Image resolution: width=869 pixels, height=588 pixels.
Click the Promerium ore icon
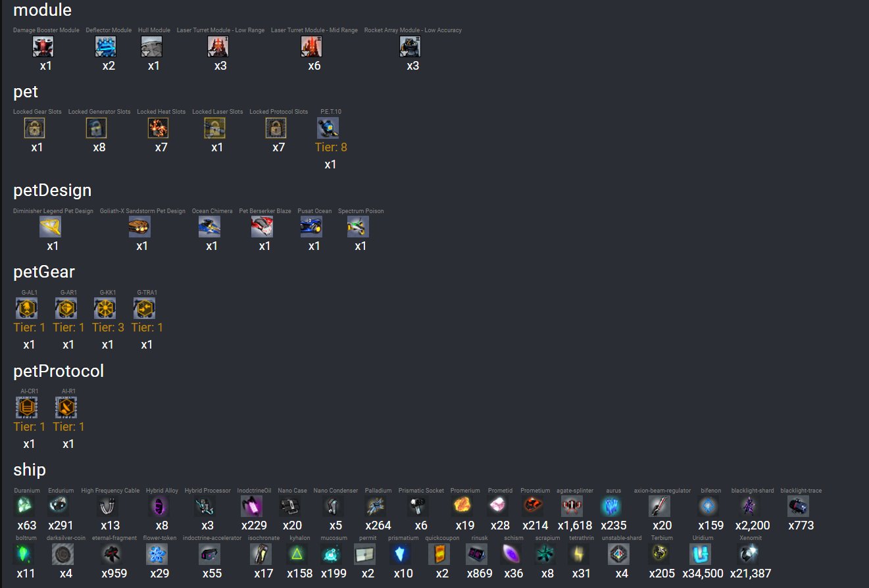point(462,506)
